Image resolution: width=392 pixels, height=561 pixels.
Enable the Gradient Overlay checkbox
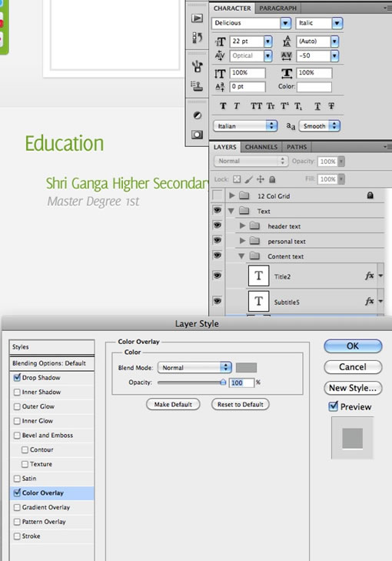click(17, 507)
